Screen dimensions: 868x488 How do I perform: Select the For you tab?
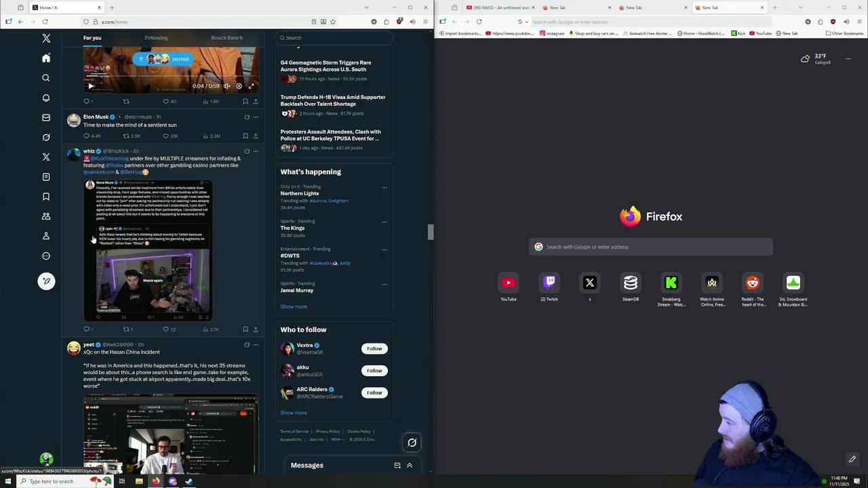(x=92, y=38)
